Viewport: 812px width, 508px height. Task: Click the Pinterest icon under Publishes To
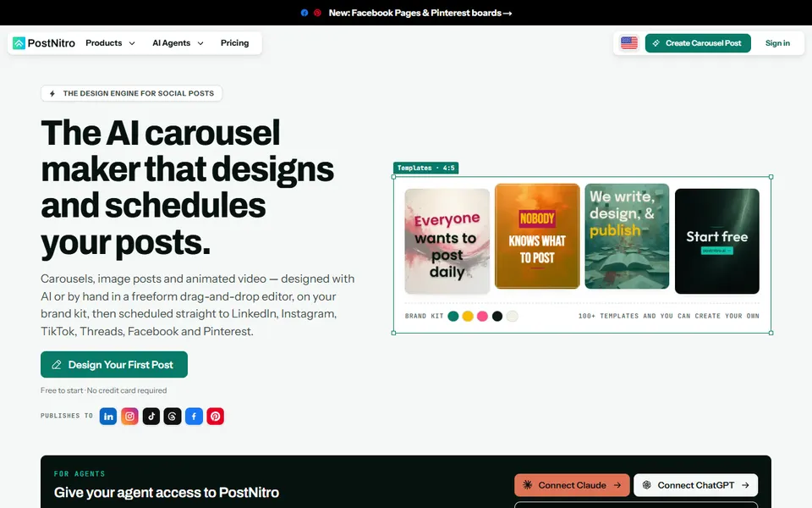216,417
